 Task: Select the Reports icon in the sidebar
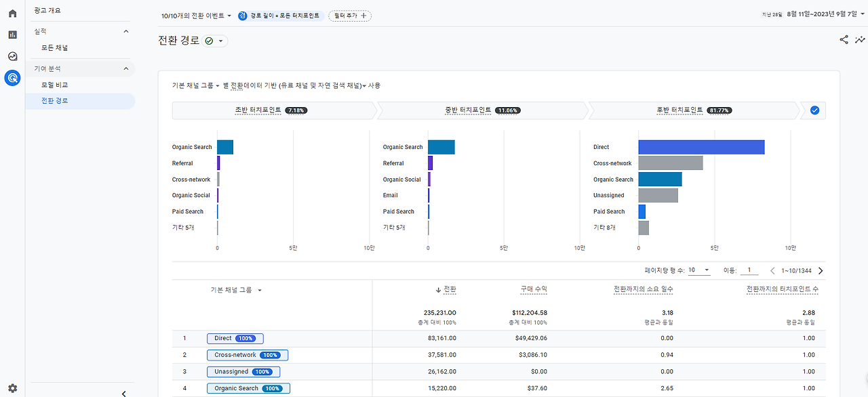12,34
